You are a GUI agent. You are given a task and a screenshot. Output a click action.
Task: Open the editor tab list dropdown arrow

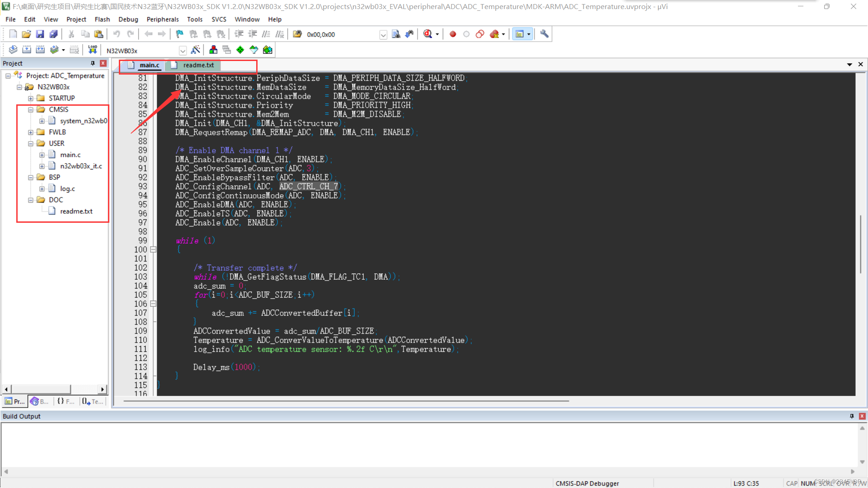[849, 65]
